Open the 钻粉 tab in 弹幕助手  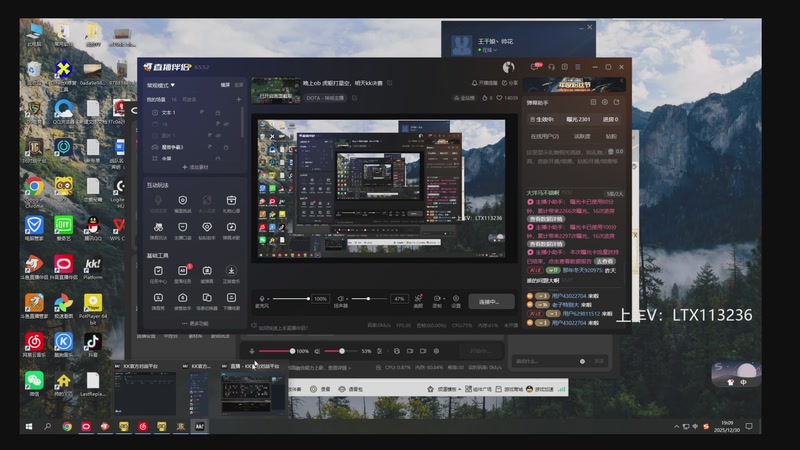coord(611,136)
